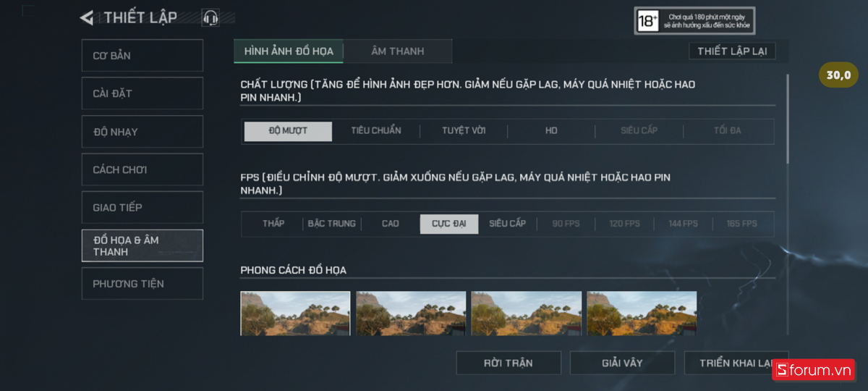Viewport: 868px width, 391px height.
Task: Set quality to TỐI ĐA
Action: tap(727, 131)
